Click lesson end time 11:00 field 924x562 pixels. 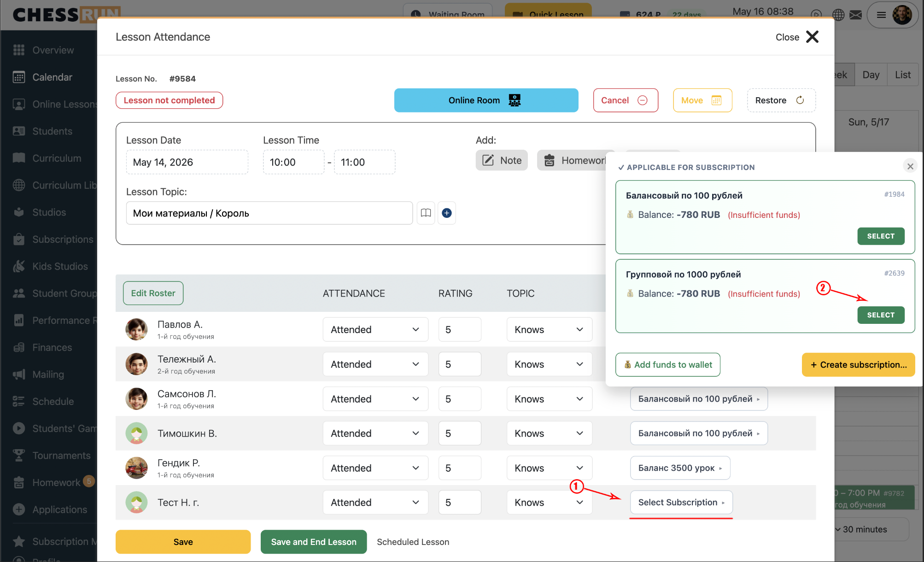(364, 162)
